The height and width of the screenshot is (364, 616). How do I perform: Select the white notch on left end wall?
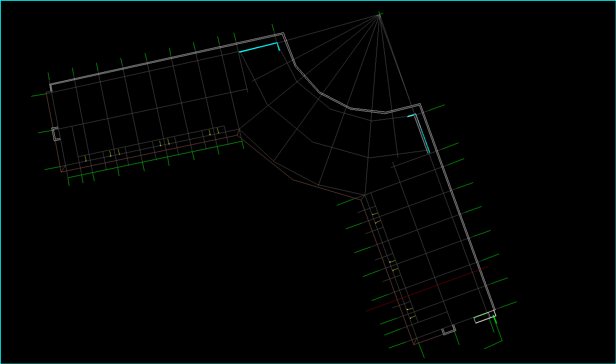point(55,134)
